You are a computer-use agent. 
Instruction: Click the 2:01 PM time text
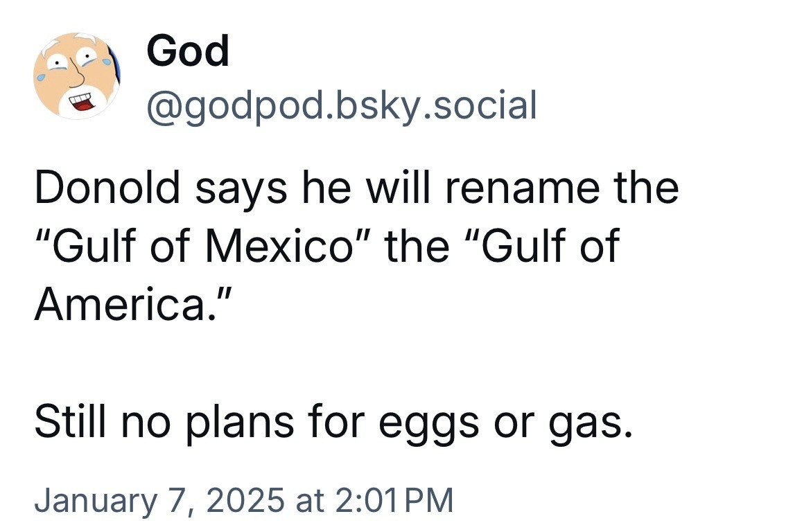[x=394, y=500]
